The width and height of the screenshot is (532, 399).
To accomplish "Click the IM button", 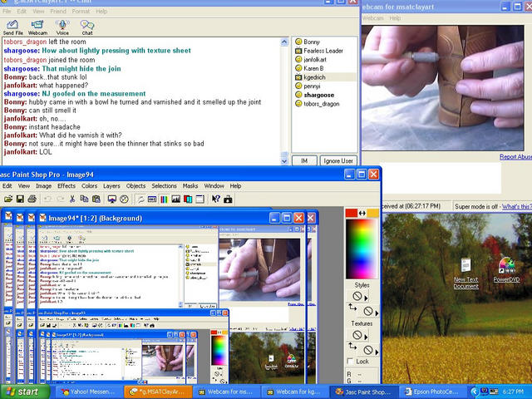I will (x=304, y=160).
